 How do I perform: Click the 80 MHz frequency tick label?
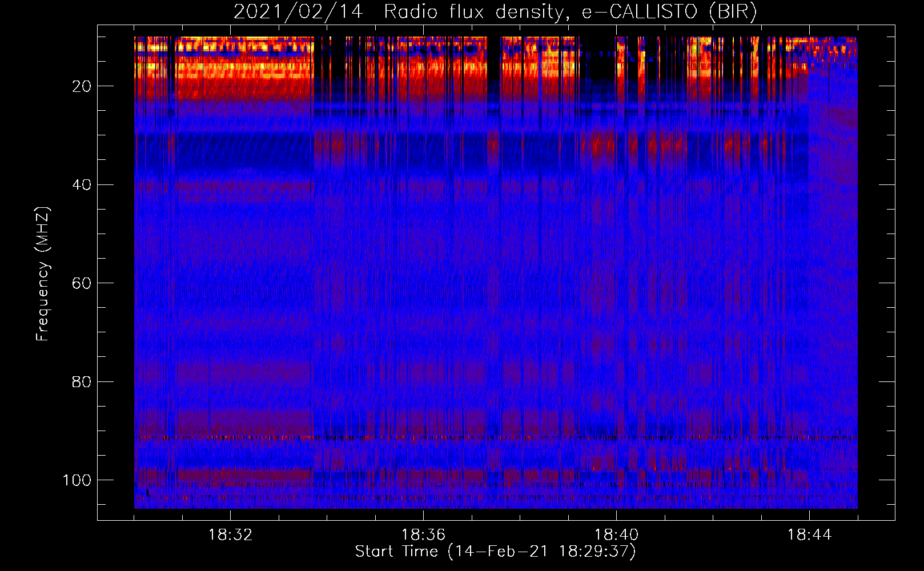82,381
